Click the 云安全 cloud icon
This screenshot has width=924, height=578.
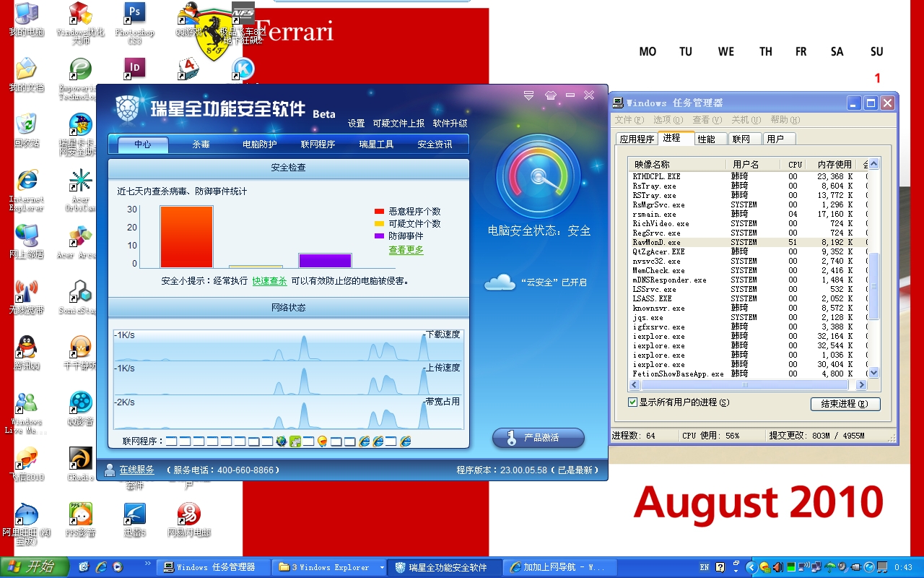[500, 282]
